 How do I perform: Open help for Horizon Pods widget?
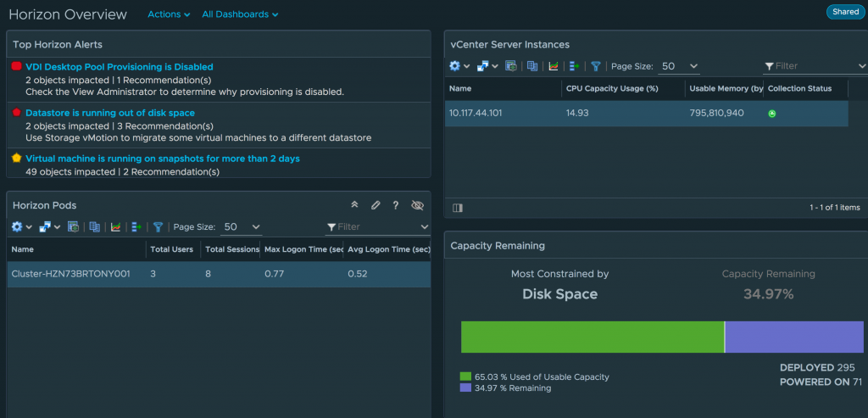coord(396,205)
